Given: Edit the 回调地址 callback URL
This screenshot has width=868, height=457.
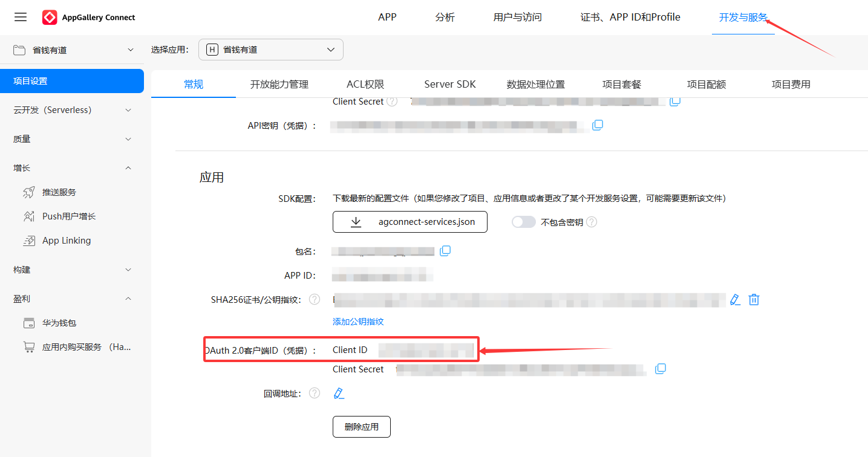Looking at the screenshot, I should pos(339,394).
